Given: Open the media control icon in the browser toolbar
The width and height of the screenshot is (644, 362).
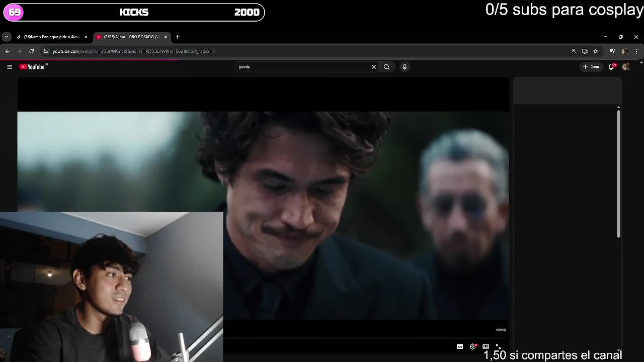Looking at the screenshot, I should [612, 51].
